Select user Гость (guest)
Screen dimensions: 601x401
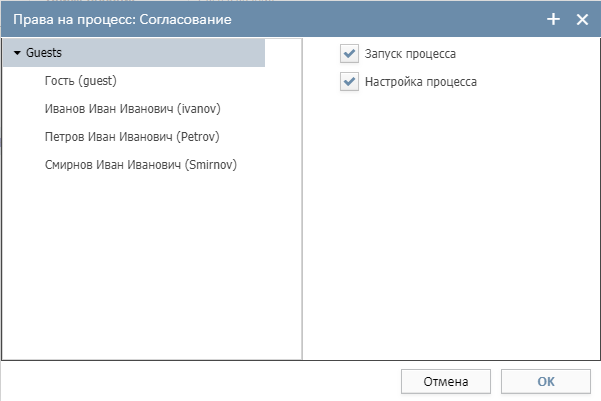click(x=80, y=81)
